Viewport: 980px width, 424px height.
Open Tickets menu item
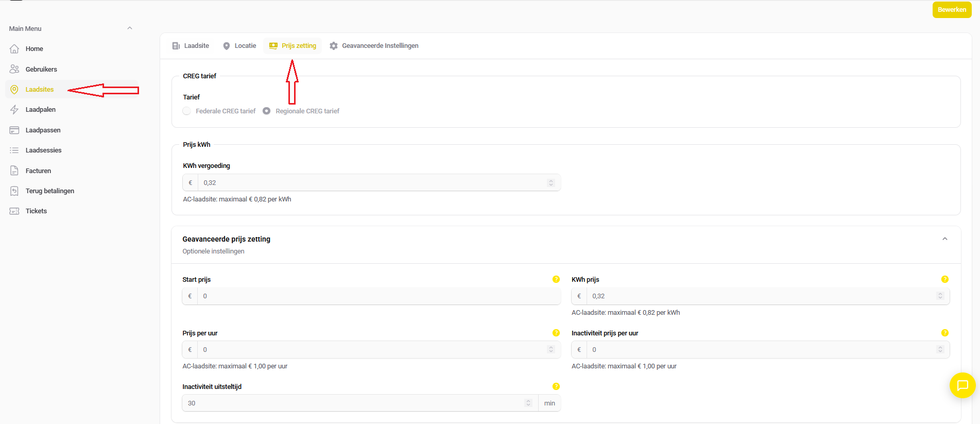point(72,211)
